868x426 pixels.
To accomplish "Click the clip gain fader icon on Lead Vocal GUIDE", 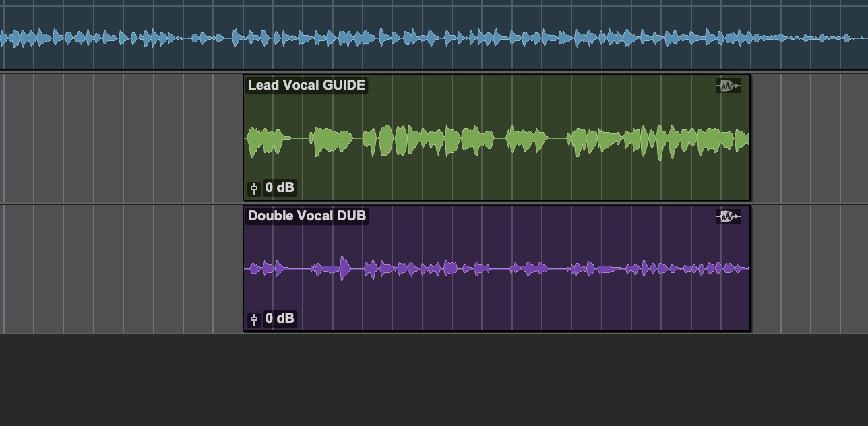I will [253, 189].
